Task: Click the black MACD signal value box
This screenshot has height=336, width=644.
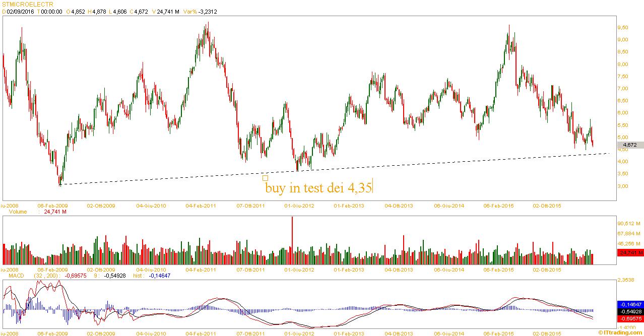Action: coord(629,312)
